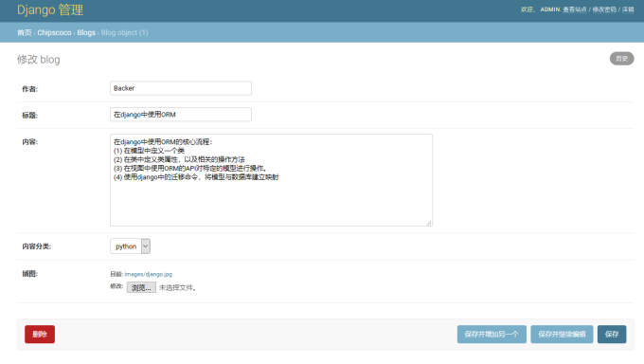Click the ADMIN username in header
Viewport: 644px width, 364px height.
pos(550,9)
